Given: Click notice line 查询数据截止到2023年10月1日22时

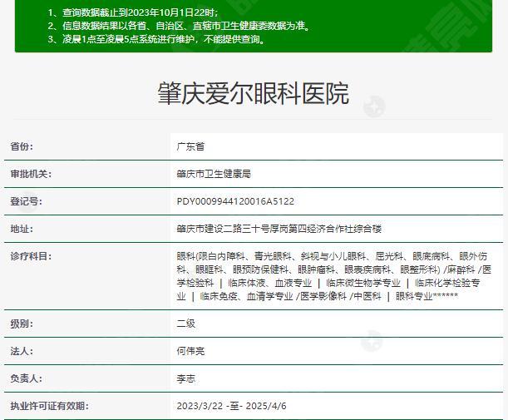Looking at the screenshot, I should [133, 12].
